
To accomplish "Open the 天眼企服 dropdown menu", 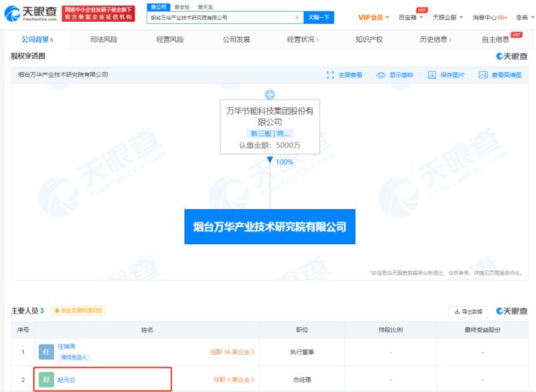I will (448, 17).
